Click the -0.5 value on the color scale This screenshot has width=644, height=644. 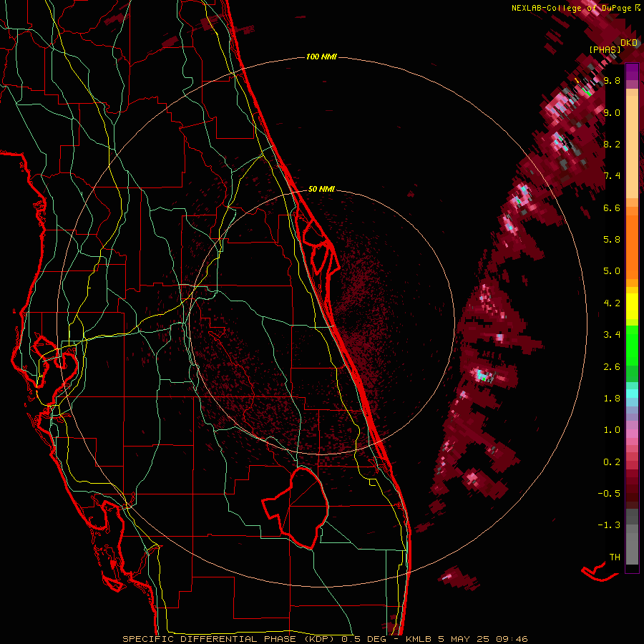[x=609, y=494]
